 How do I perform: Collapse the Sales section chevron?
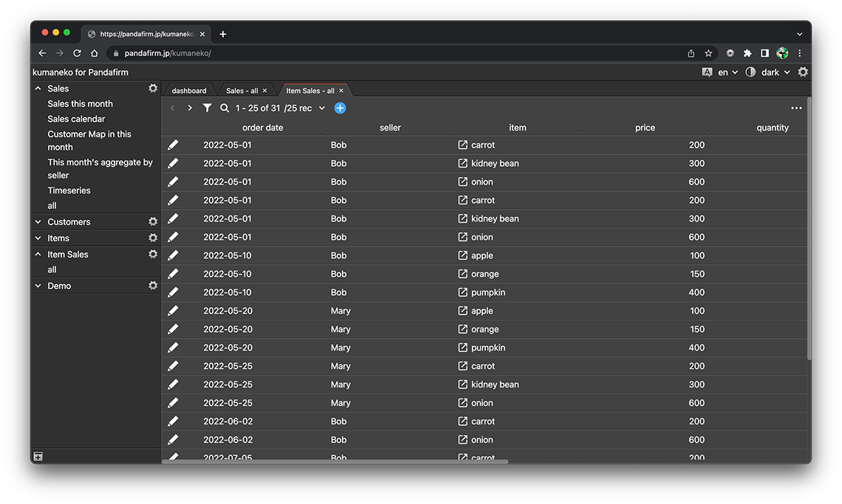pyautogui.click(x=38, y=89)
